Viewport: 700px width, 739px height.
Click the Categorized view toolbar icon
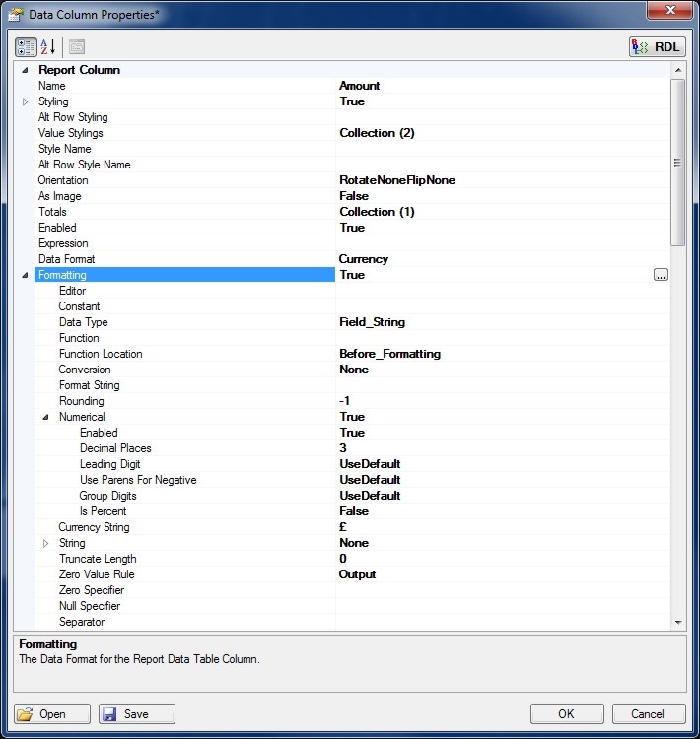pyautogui.click(x=27, y=47)
